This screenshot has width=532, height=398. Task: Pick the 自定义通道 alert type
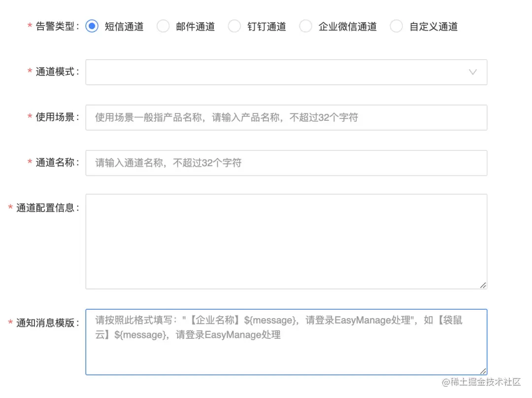coord(397,26)
